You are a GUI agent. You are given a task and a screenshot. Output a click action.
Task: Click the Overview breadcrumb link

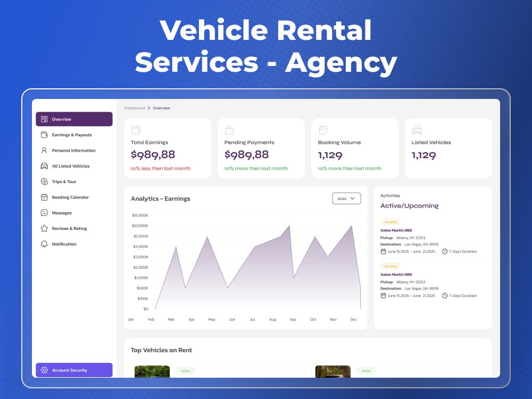161,108
